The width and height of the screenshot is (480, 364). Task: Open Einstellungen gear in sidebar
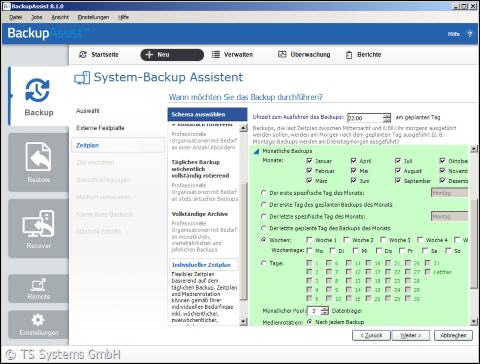pyautogui.click(x=38, y=324)
